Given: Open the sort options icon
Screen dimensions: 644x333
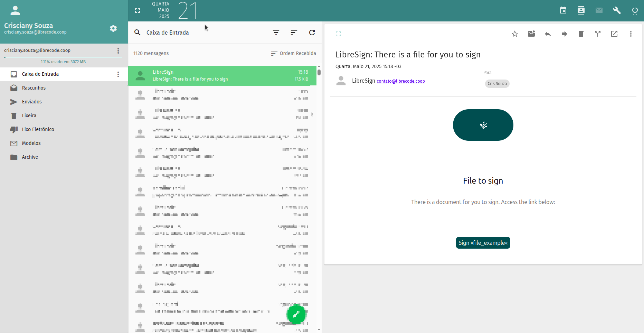Looking at the screenshot, I should tap(294, 33).
